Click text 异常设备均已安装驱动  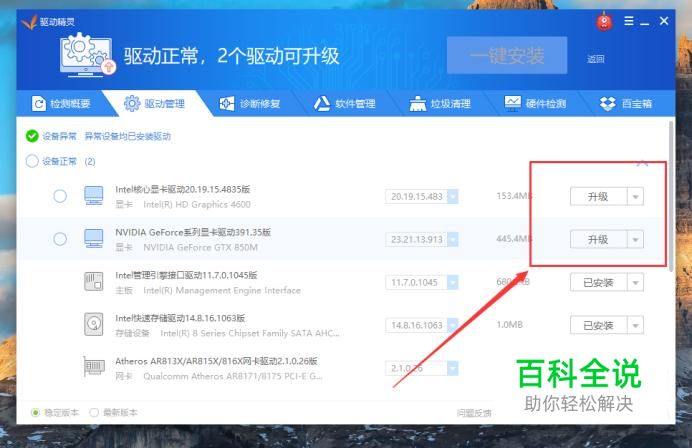pyautogui.click(x=128, y=136)
